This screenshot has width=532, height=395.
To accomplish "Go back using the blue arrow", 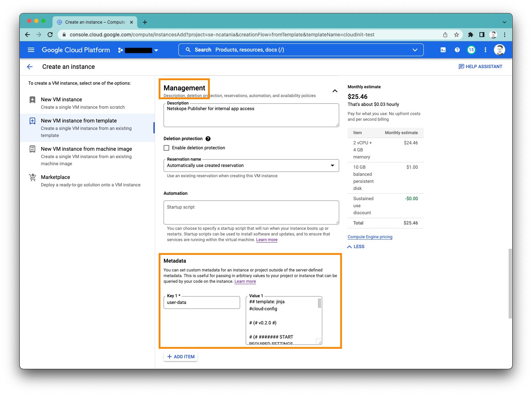I will click(x=30, y=67).
